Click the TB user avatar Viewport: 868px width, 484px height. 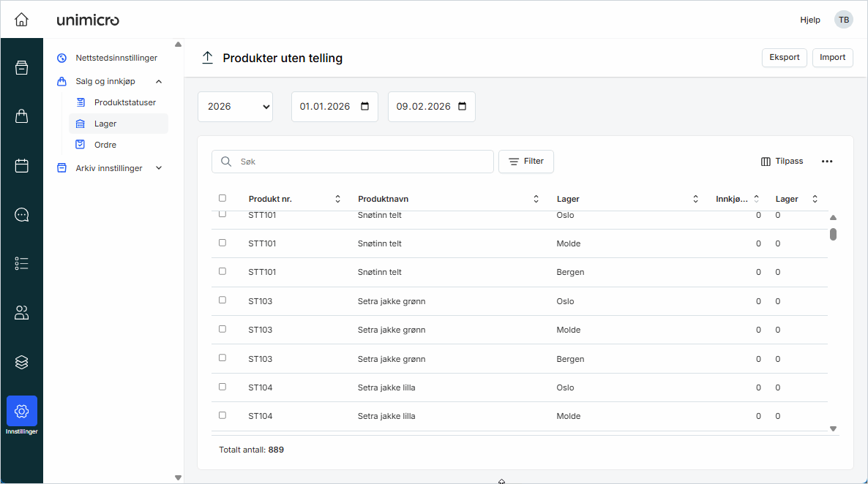(843, 20)
